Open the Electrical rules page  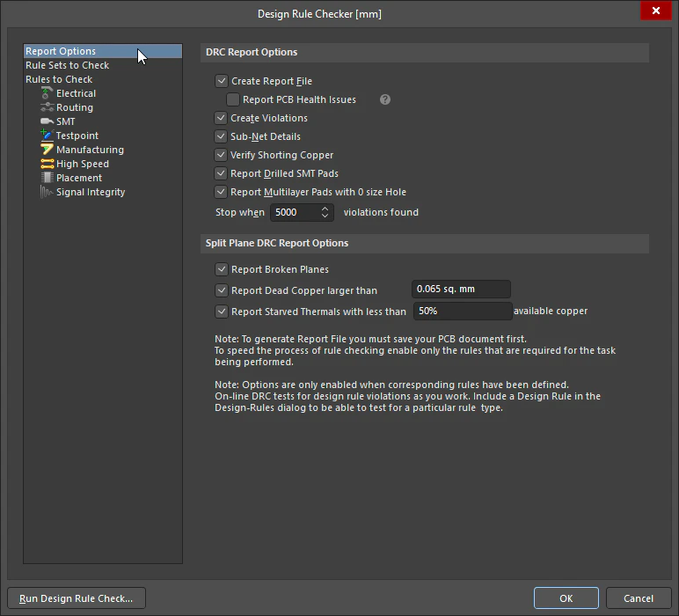[76, 93]
